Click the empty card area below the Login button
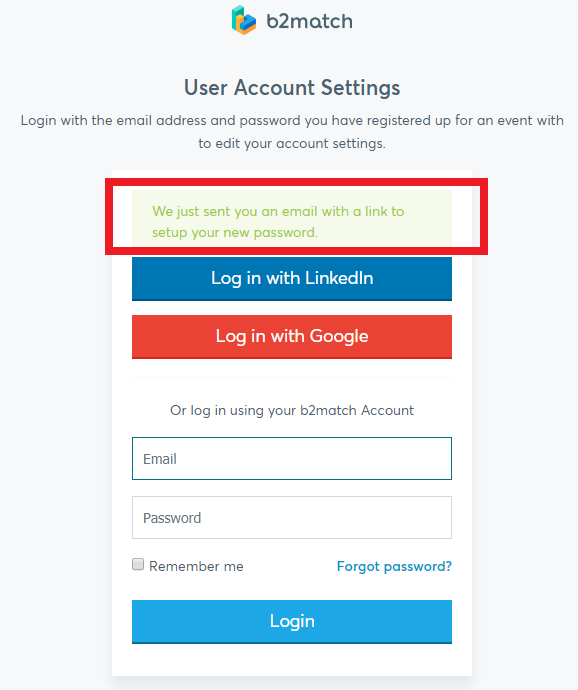 point(292,660)
